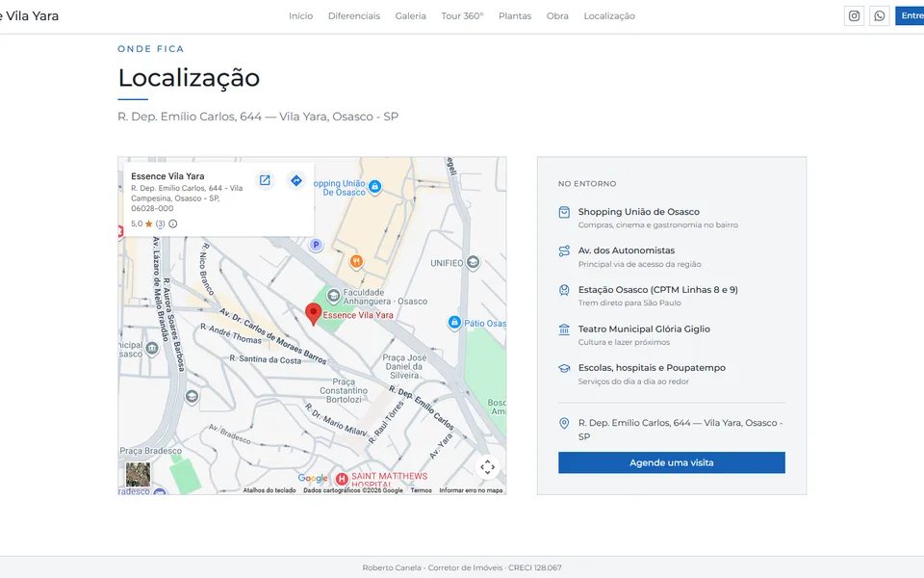Open the WhatsApp icon link

pos(879,16)
